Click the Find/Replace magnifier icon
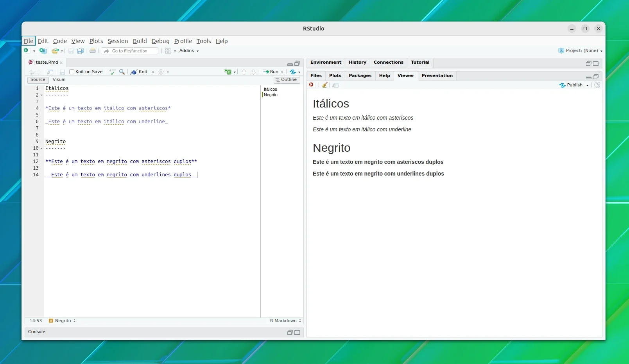 pyautogui.click(x=122, y=72)
